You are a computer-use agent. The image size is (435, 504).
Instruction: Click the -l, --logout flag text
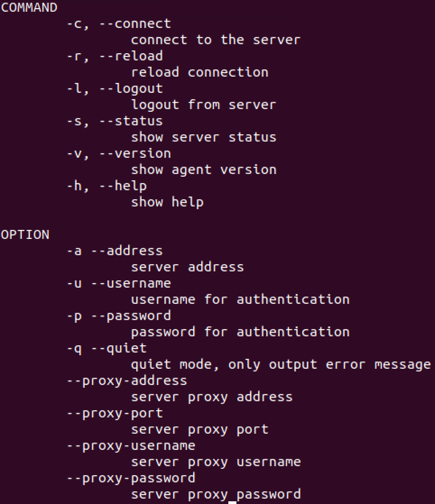coord(115,89)
